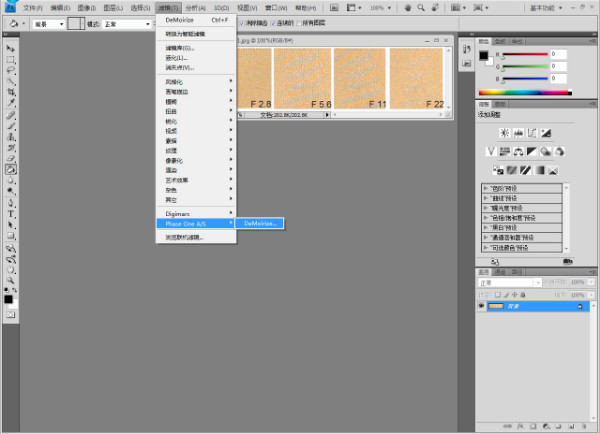Open the 文件(F) menu
600x434 pixels.
tap(34, 7)
